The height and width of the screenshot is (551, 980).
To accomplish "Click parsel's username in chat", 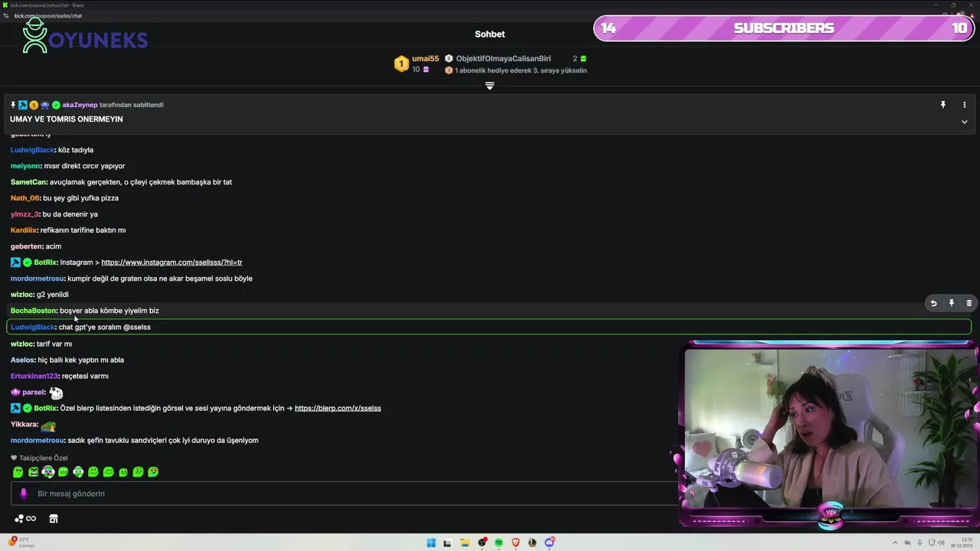I will pyautogui.click(x=33, y=393).
